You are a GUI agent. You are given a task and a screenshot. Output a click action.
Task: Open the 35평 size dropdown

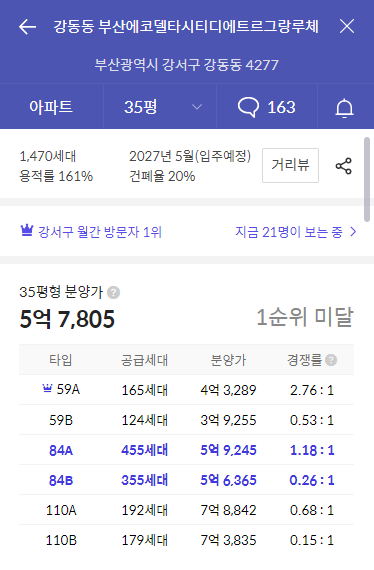(x=160, y=107)
